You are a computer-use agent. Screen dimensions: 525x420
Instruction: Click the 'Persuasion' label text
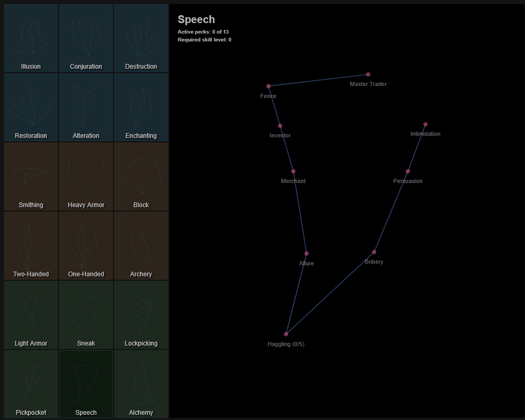coord(408,181)
